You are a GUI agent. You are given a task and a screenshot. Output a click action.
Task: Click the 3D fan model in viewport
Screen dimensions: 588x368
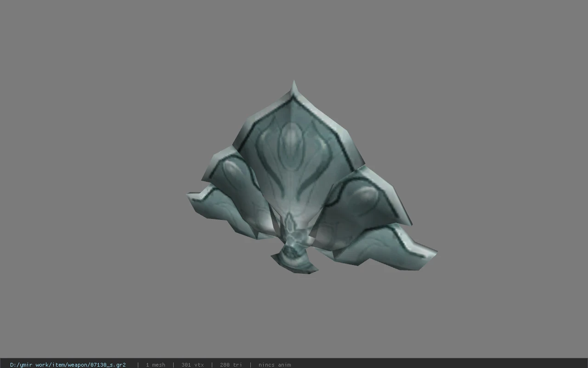tap(311, 178)
